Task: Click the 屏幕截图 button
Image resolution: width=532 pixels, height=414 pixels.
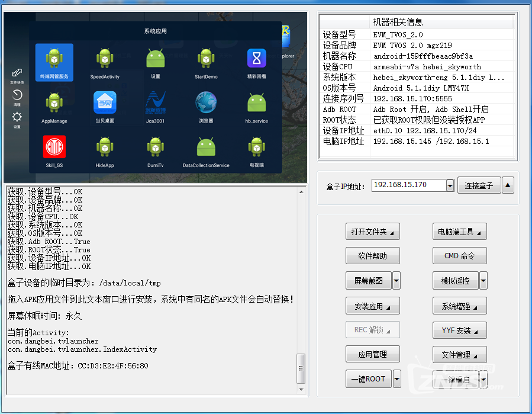Action: [x=369, y=281]
